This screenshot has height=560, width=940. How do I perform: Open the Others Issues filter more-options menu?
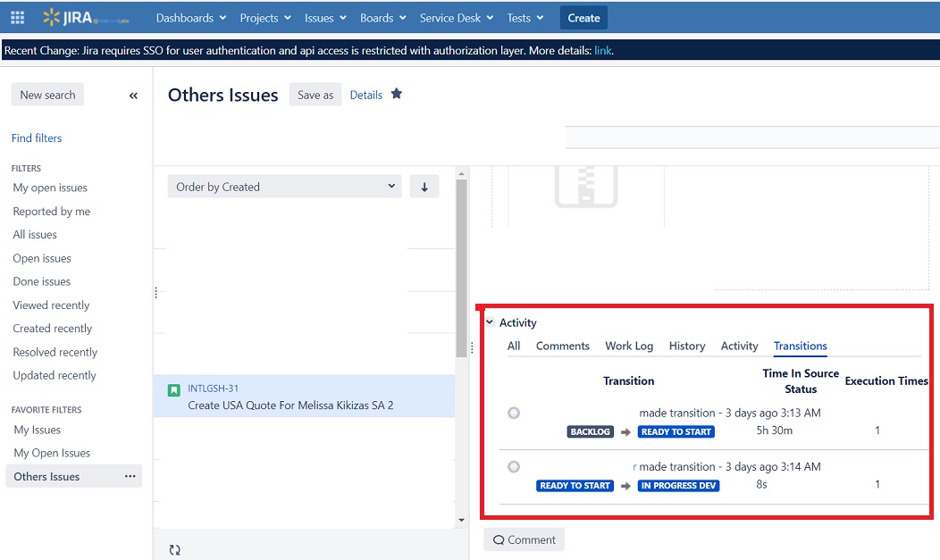(x=130, y=476)
